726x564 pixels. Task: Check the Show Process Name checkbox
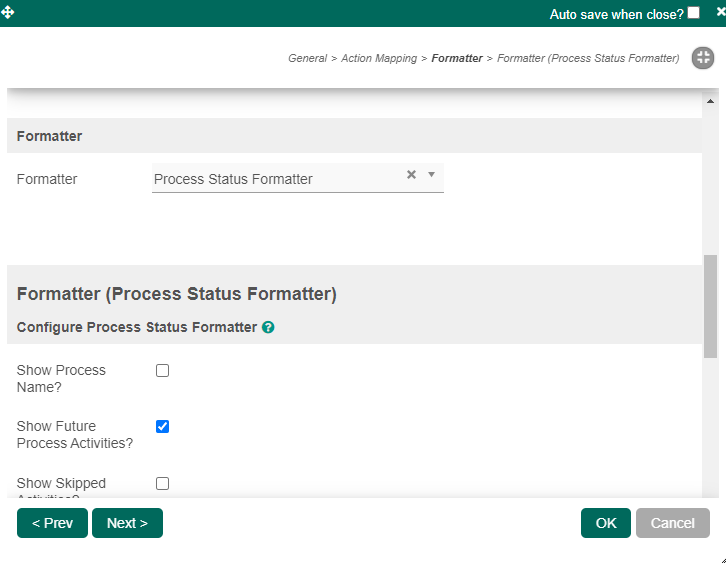(x=163, y=370)
